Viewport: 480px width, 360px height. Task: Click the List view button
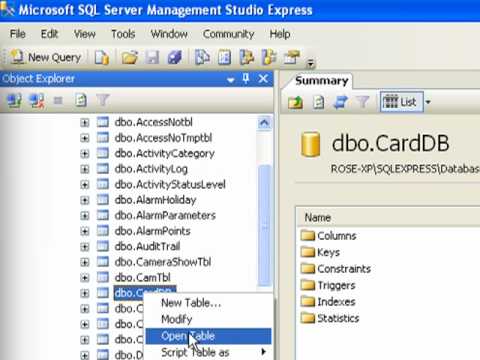[401, 102]
